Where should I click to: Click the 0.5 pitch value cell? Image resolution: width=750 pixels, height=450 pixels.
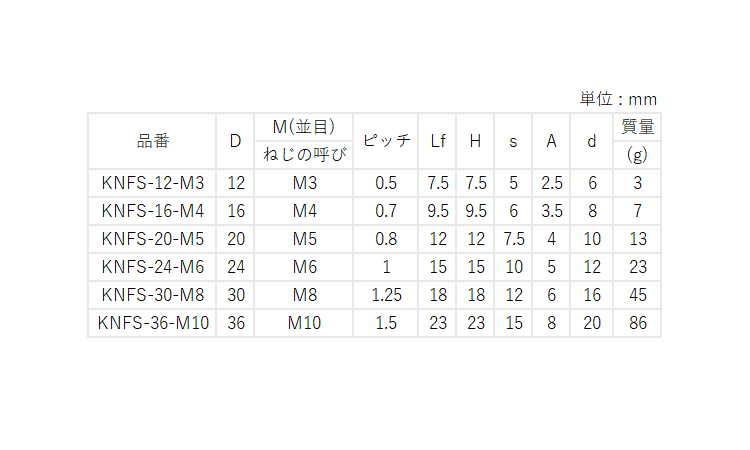click(x=386, y=183)
